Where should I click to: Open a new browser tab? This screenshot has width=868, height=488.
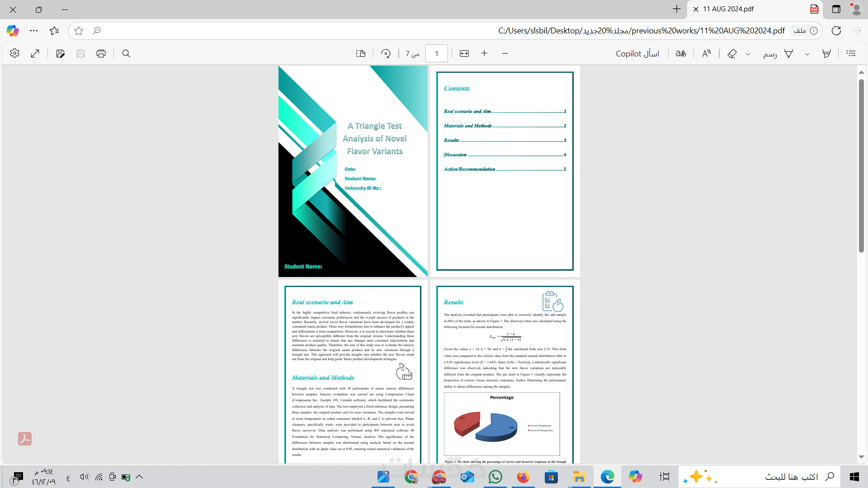click(676, 9)
